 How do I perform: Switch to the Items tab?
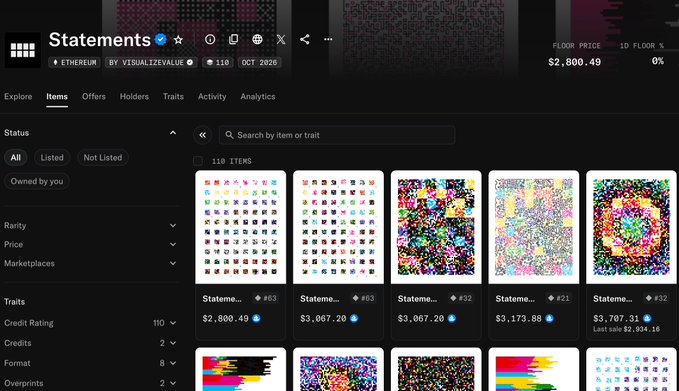(57, 97)
